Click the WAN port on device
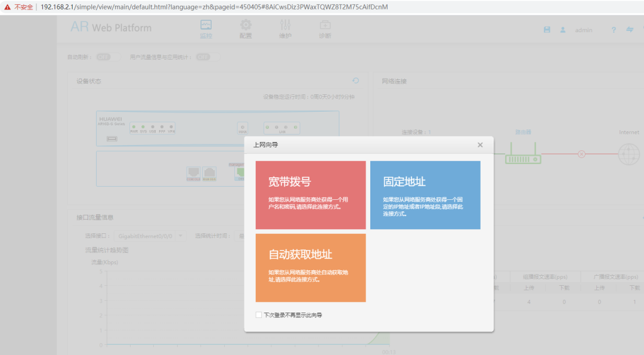Viewport: 644px width, 355px height. 243,128
